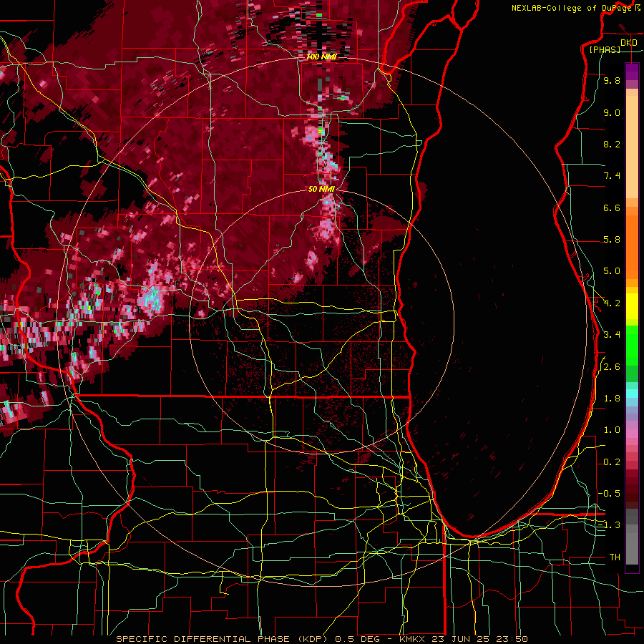Click the 7.4 legend scale value
This screenshot has width=644, height=644.
612,176
